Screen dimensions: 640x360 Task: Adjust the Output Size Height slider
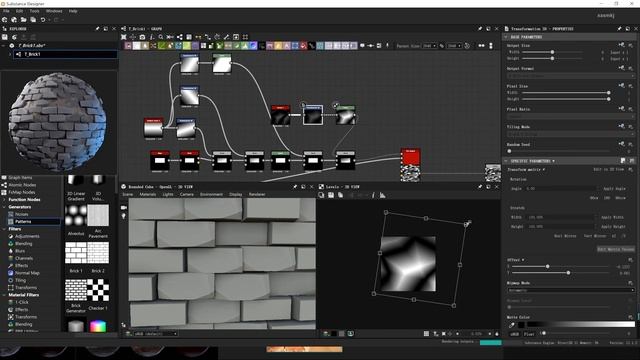point(552,58)
